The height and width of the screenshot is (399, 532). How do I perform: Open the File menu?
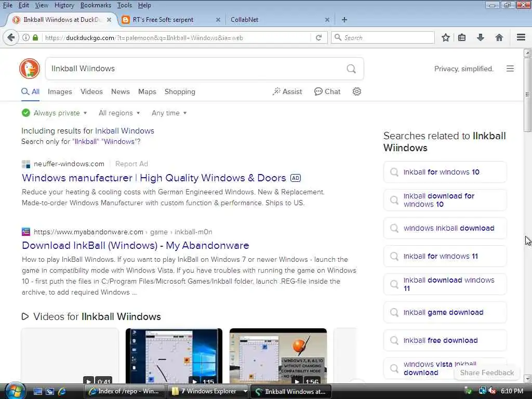click(x=7, y=5)
